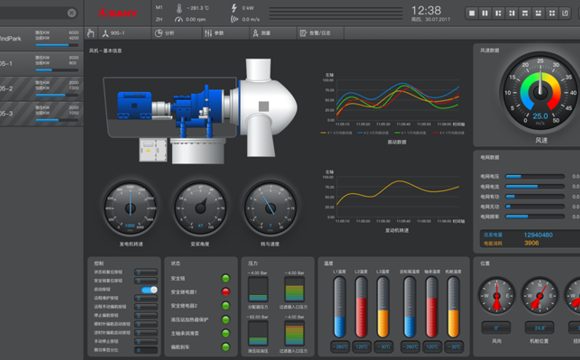Click the tachometer icon beside 0.00 rpm
The width and height of the screenshot is (580, 360).
179,19
